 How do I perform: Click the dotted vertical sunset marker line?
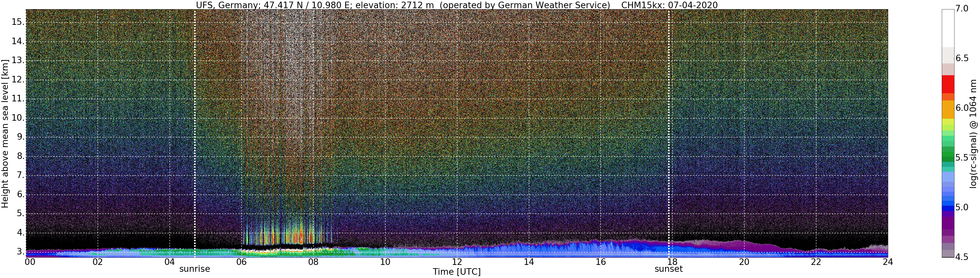tap(668, 133)
